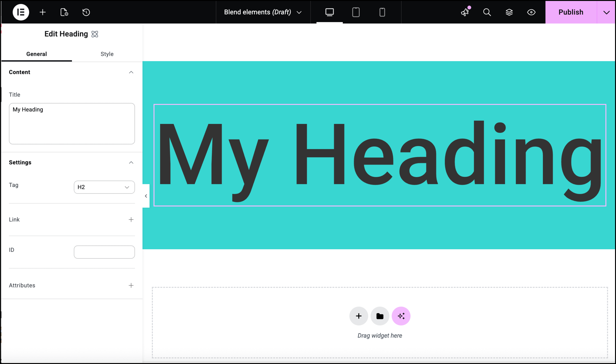Open the finder search icon
616x364 pixels.
click(x=487, y=12)
